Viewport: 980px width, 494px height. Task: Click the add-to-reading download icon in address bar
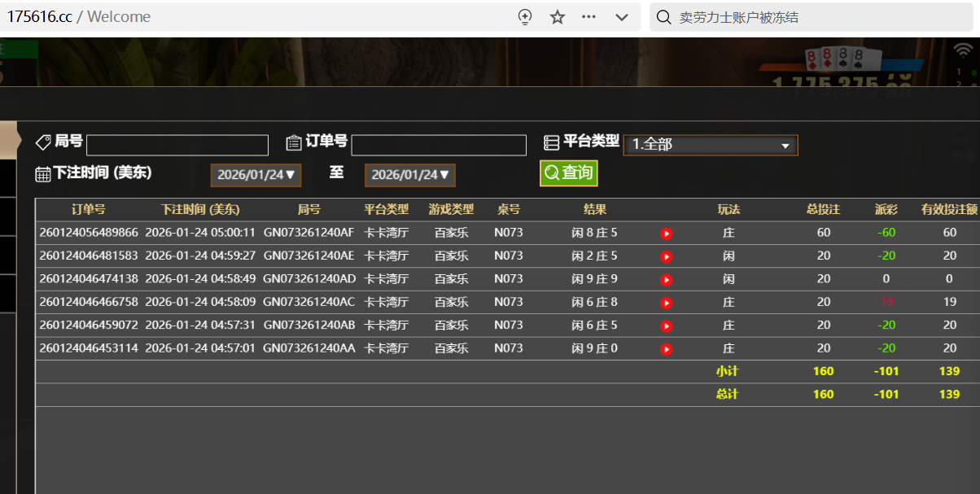click(x=525, y=17)
